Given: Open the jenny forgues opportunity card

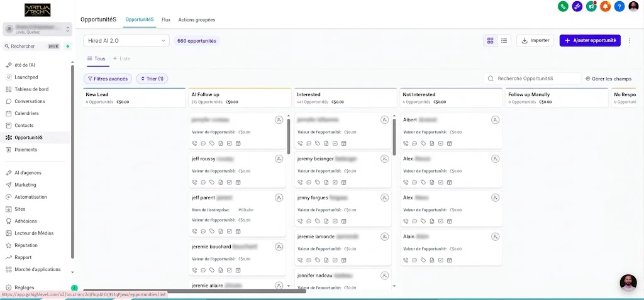Looking at the screenshot, I should click(x=343, y=209).
